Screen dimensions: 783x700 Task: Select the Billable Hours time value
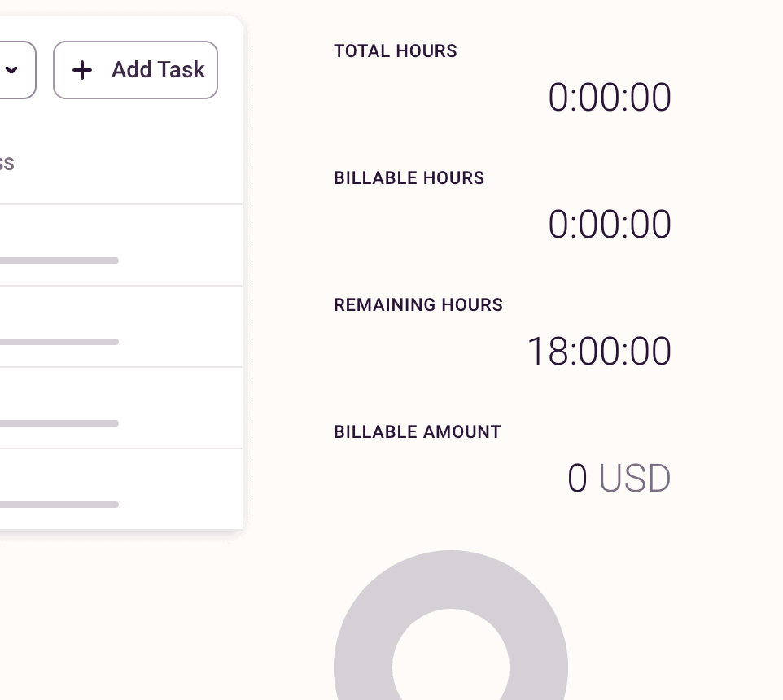[610, 225]
